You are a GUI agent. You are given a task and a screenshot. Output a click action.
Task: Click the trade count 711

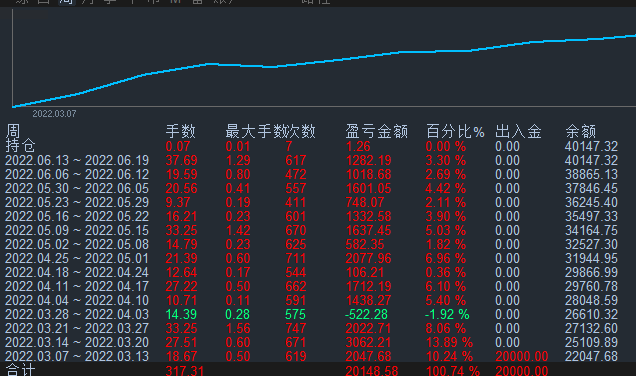pyautogui.click(x=295, y=259)
